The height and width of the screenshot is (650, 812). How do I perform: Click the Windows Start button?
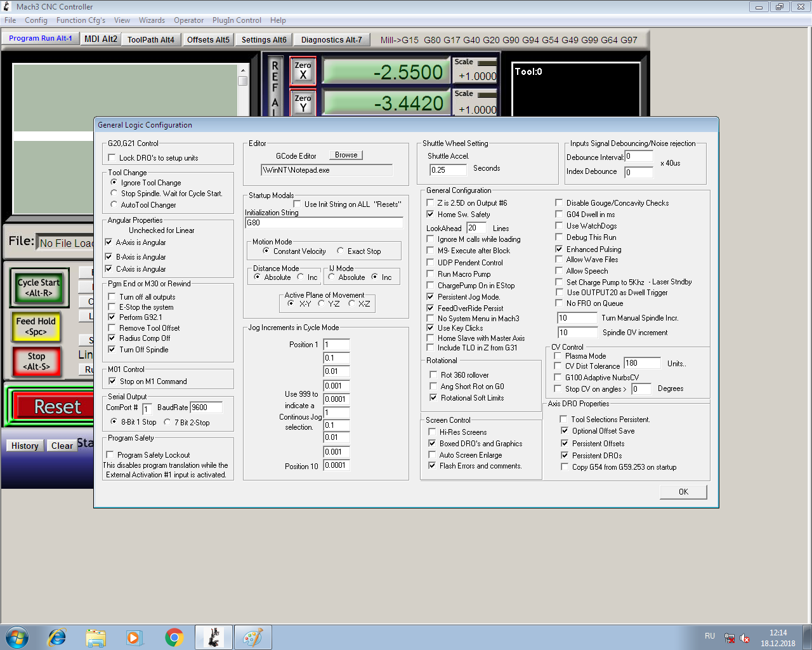pos(17,637)
